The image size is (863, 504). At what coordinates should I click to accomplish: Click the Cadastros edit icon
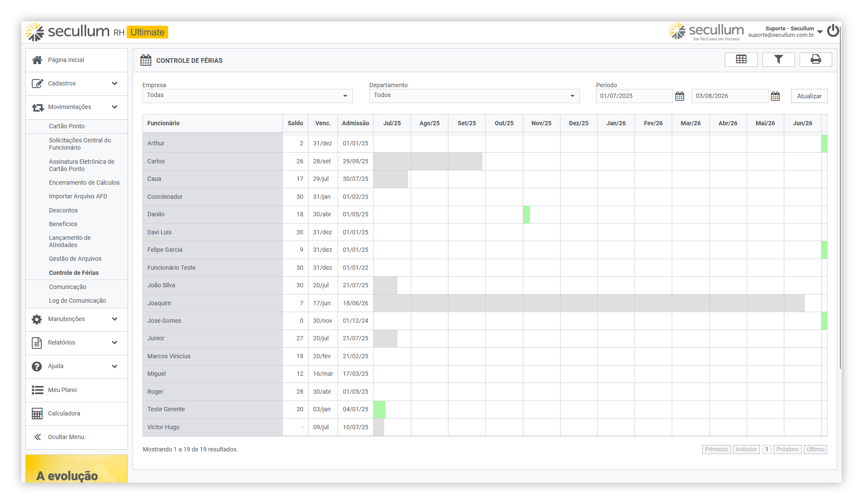(37, 83)
